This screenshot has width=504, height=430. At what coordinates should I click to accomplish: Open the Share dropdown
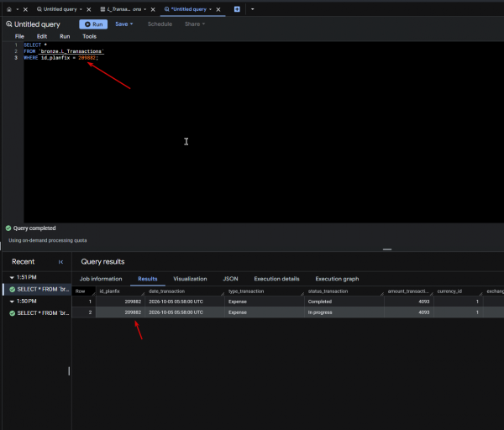click(195, 24)
